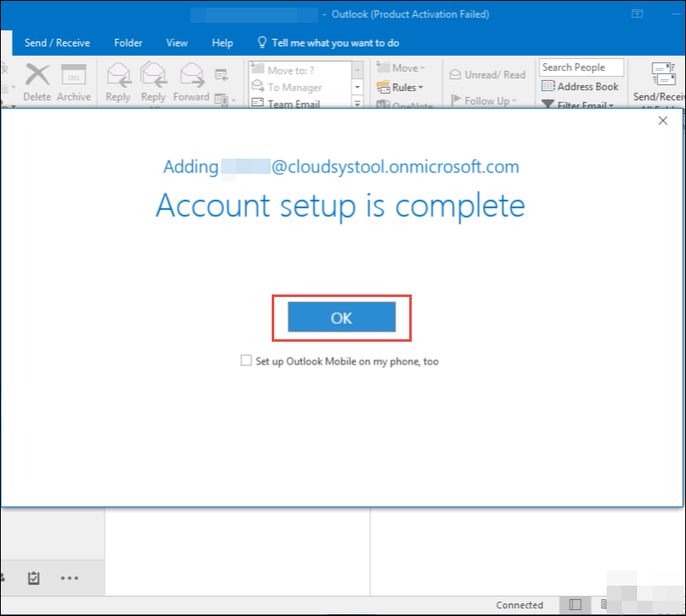Click Send/Receive All Folders icon
The width and height of the screenshot is (686, 616).
click(657, 82)
